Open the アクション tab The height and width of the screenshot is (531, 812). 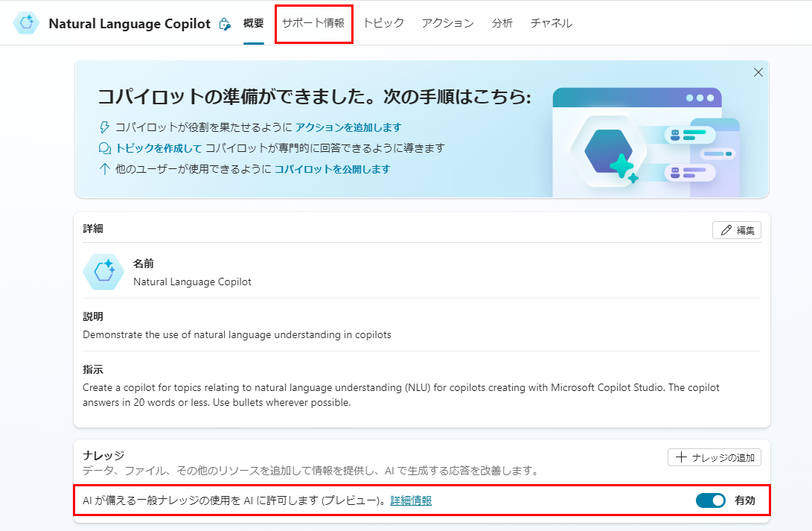pyautogui.click(x=447, y=23)
